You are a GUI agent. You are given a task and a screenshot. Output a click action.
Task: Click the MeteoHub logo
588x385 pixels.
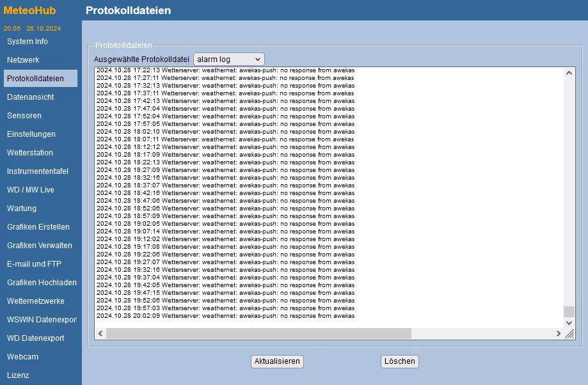tap(29, 10)
